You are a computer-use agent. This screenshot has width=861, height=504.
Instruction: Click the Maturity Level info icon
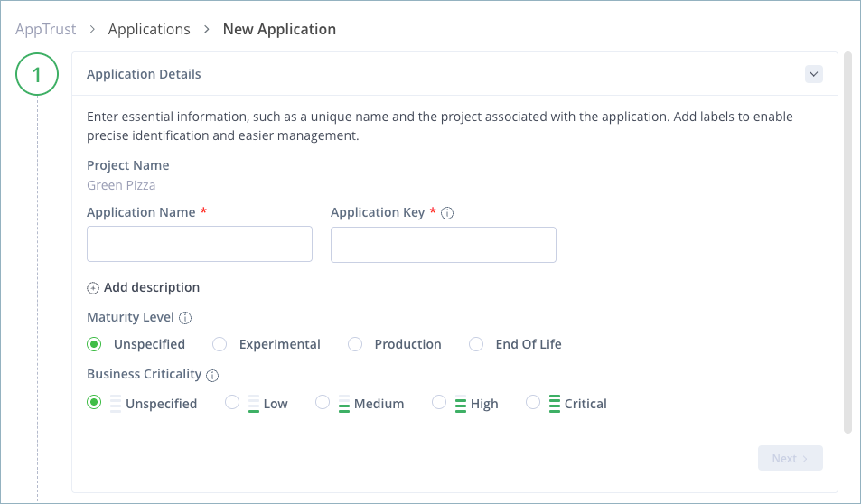pyautogui.click(x=185, y=317)
